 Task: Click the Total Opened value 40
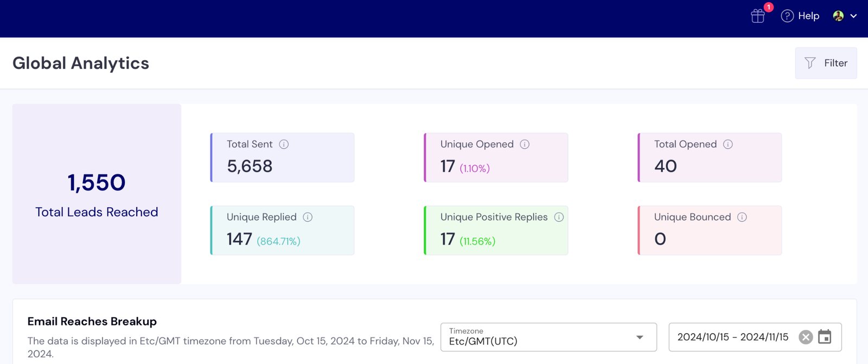coord(666,166)
